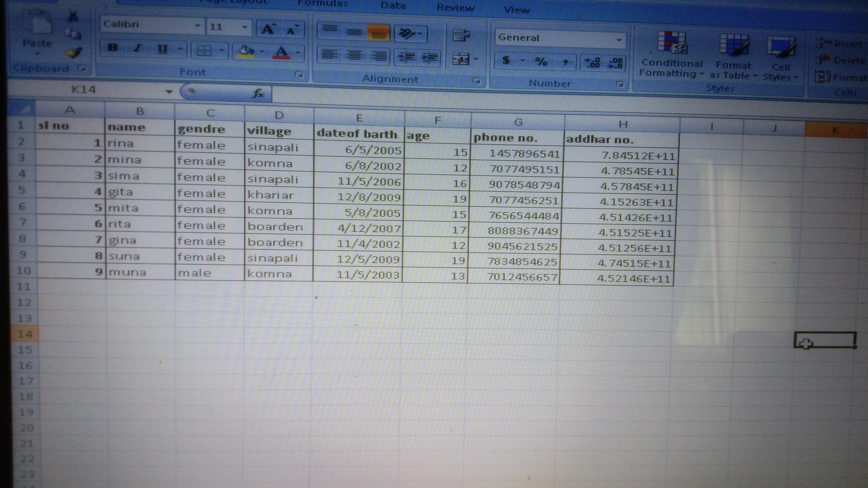This screenshot has width=868, height=488.
Task: Open the Review ribbon tab
Action: coord(455,8)
